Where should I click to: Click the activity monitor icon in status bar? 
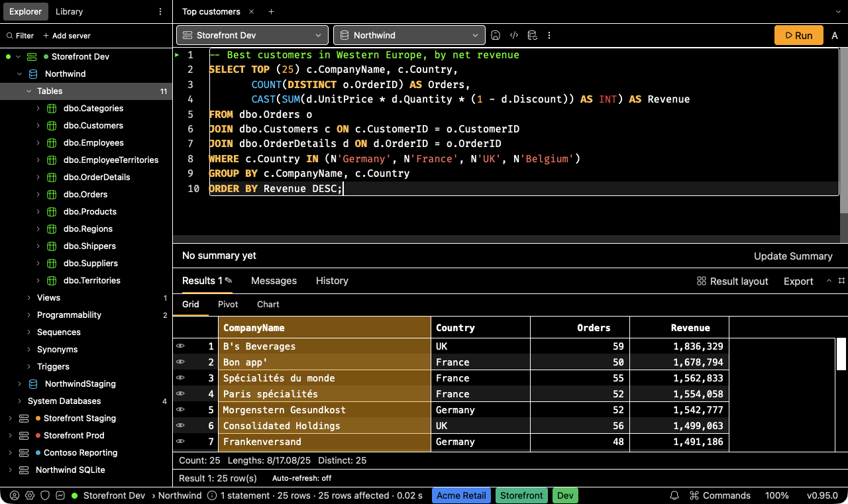click(60, 495)
